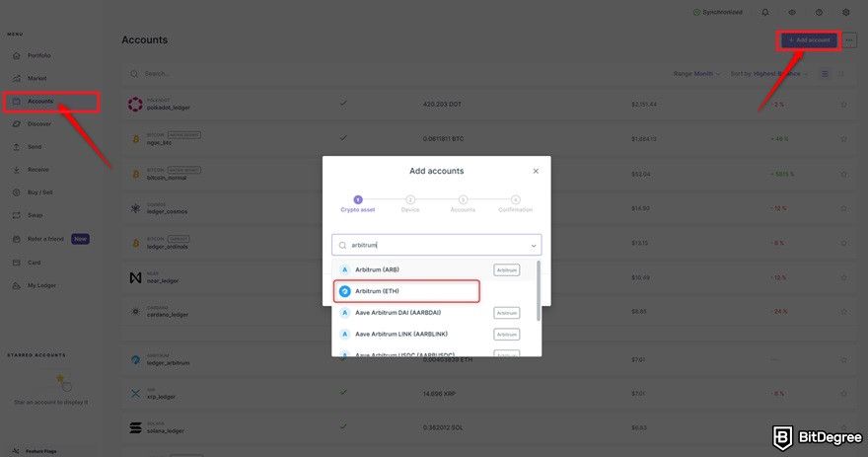Click the XRP logo icon

(x=135, y=394)
